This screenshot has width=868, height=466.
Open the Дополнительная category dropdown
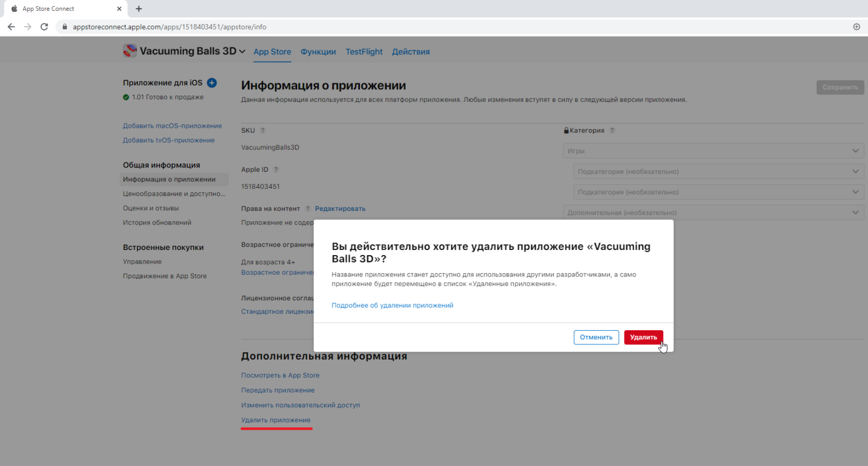click(x=714, y=213)
